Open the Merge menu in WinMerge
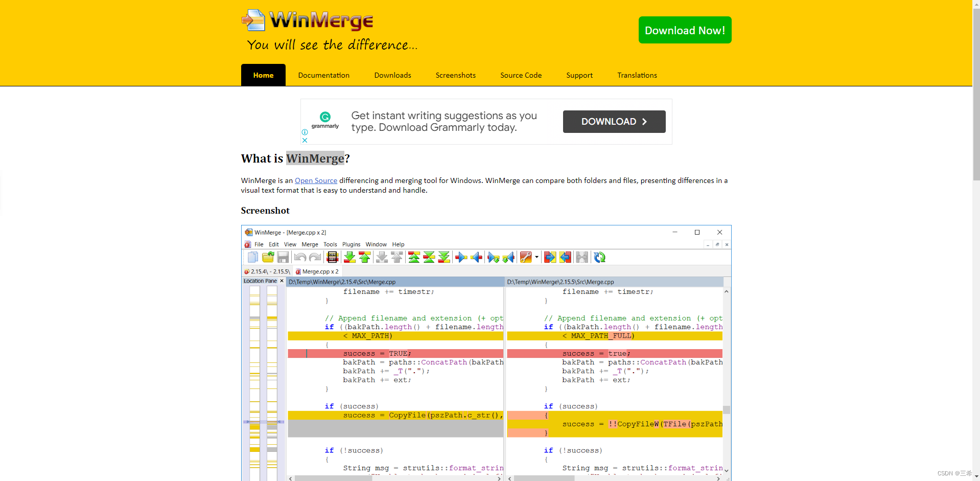 pos(310,244)
